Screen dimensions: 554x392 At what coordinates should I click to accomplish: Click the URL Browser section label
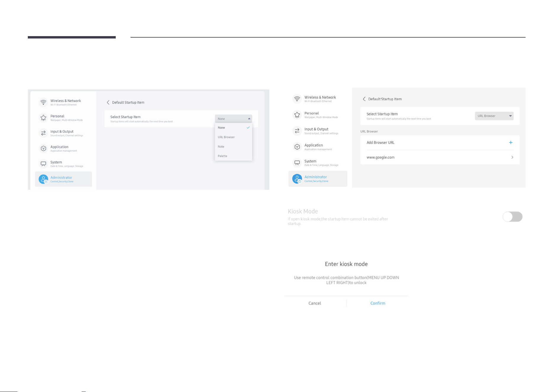coord(369,131)
